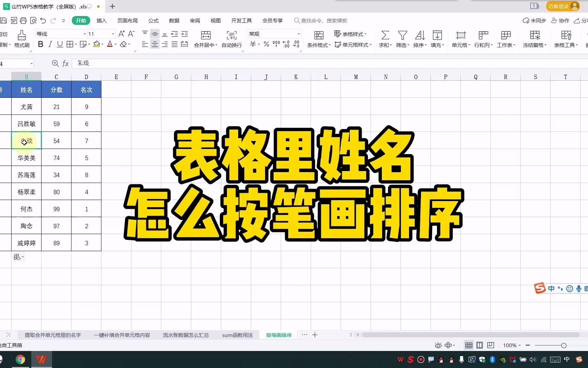Apply the percent style format
Image resolution: width=588 pixels, height=368 pixels.
tap(266, 44)
